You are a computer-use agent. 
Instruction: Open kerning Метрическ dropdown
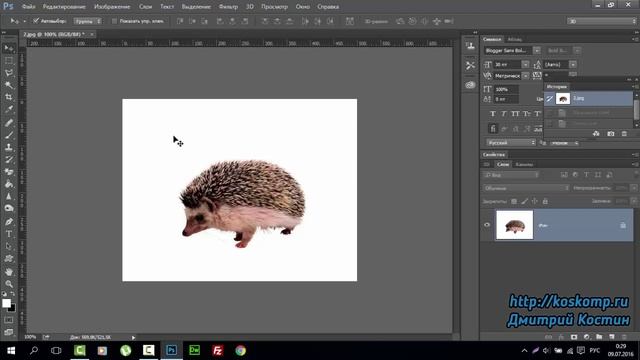point(525,76)
